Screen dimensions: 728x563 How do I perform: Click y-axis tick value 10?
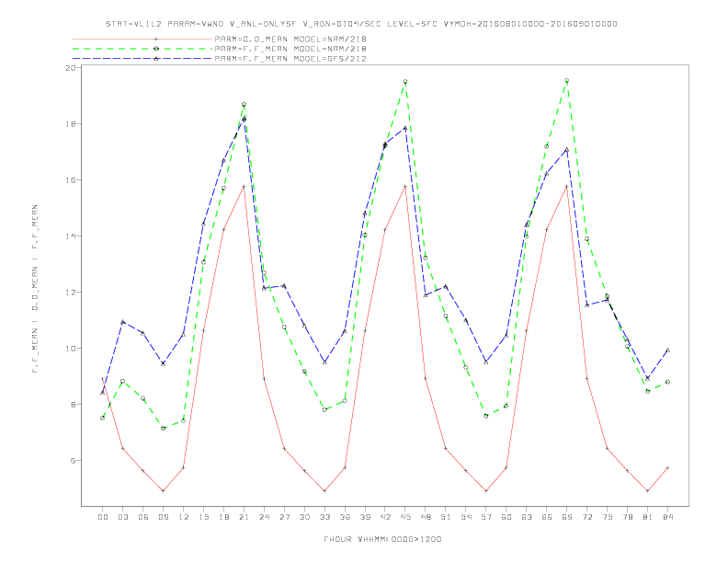click(71, 349)
